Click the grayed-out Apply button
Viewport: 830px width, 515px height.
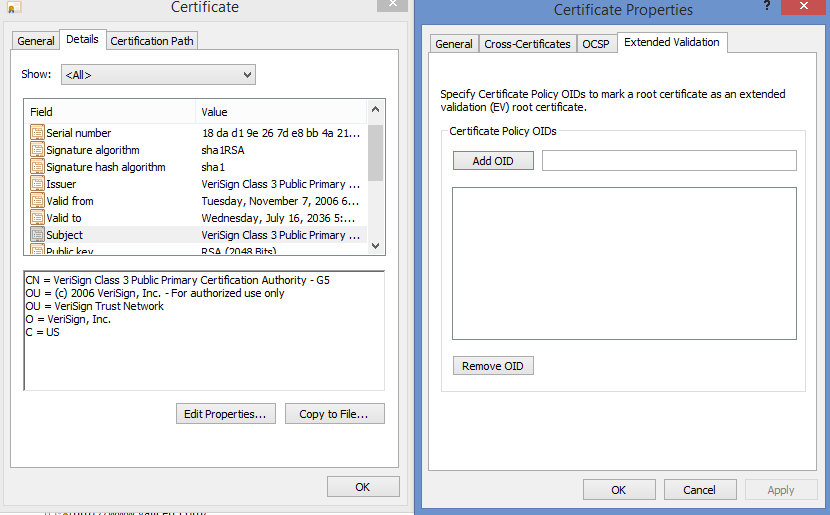pos(781,490)
